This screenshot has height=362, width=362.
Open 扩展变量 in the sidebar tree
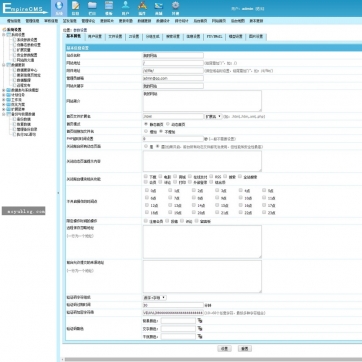pos(24,50)
